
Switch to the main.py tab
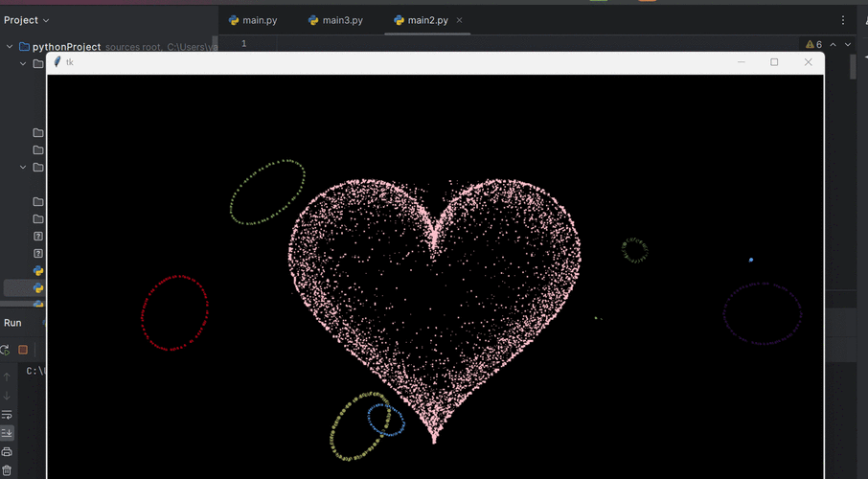253,20
